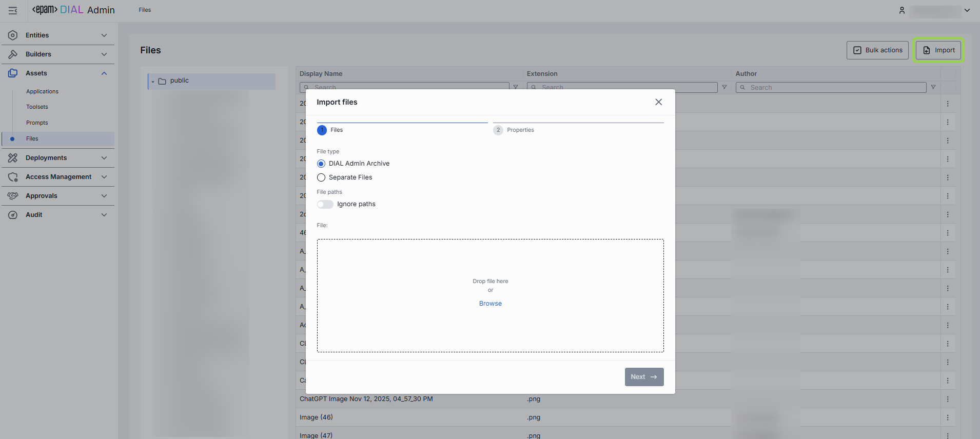Click the Deployments sidebar icon
Viewport: 980px width, 439px height.
point(13,158)
